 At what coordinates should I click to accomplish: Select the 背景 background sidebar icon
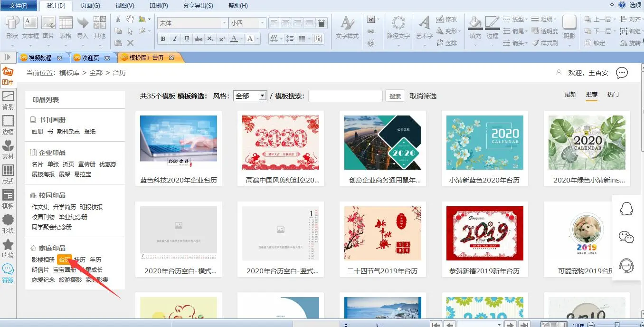coord(8,100)
